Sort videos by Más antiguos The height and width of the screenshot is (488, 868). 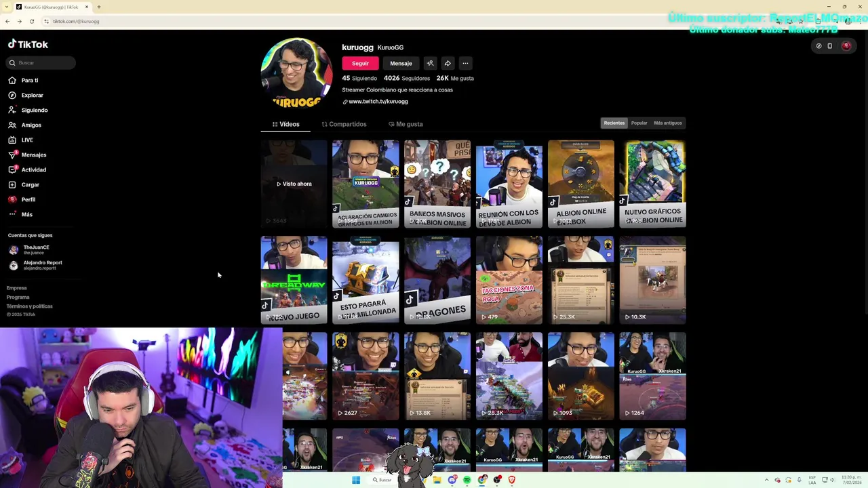[668, 123]
